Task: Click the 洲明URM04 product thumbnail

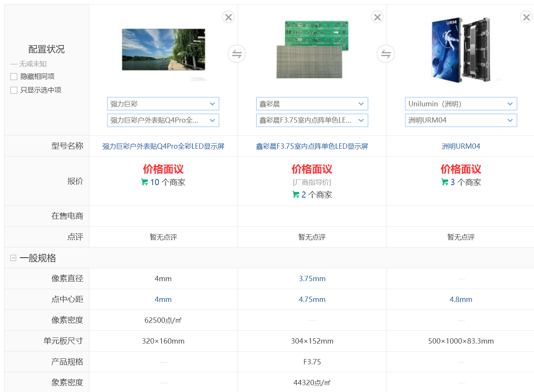Action: (x=461, y=50)
